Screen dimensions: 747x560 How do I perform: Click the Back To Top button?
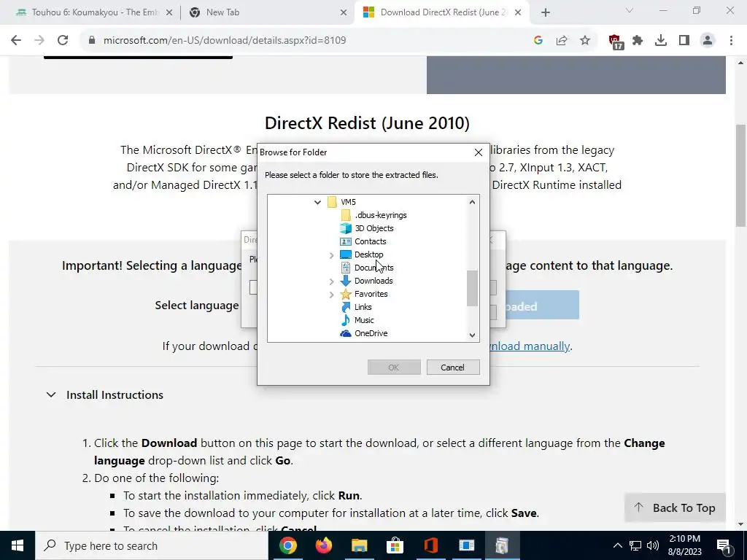675,507
